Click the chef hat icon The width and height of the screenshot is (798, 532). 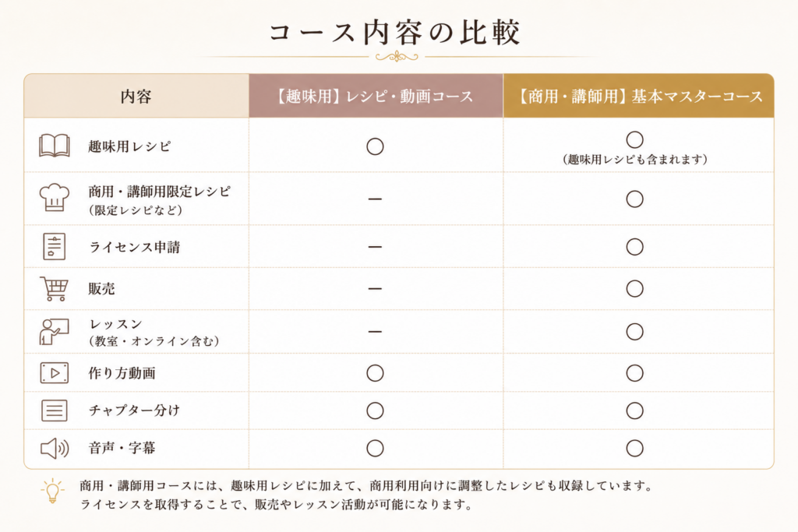[55, 198]
